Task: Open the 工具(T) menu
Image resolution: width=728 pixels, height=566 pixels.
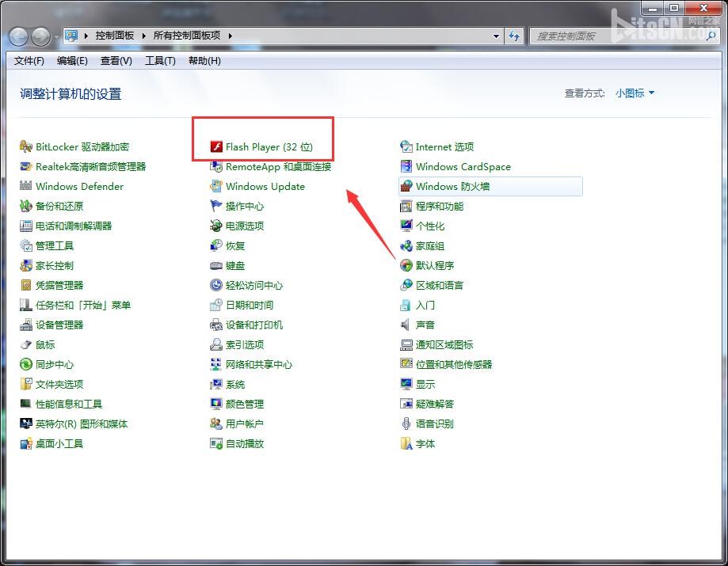Action: pyautogui.click(x=160, y=61)
